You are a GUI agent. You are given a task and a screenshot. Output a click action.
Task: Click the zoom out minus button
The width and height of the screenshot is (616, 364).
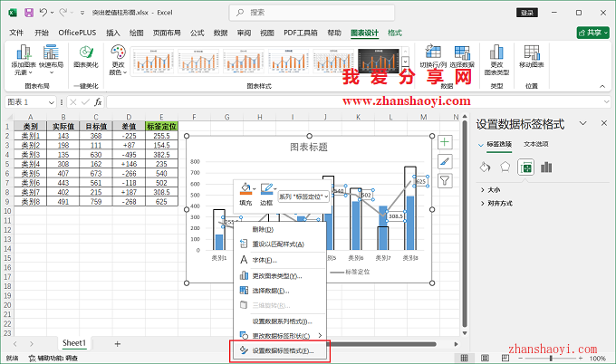click(x=521, y=358)
